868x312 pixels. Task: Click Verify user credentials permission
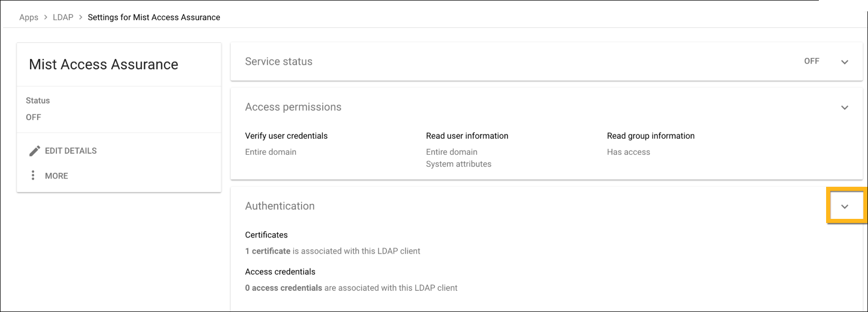coord(286,136)
